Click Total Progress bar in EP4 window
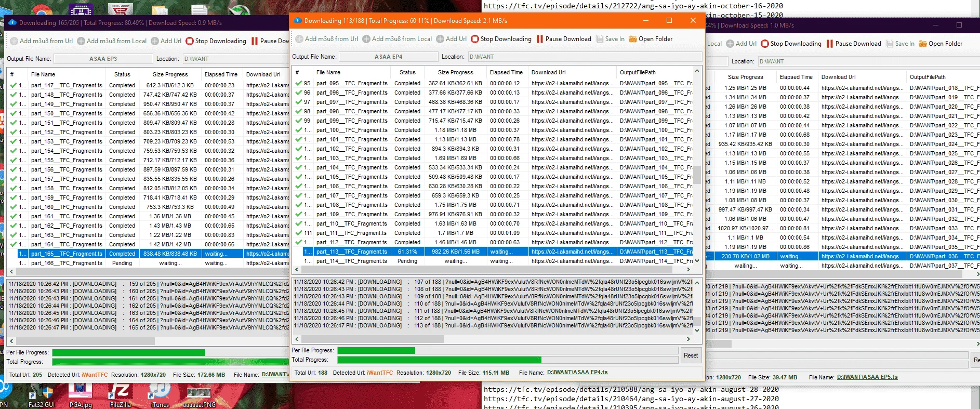 click(x=508, y=360)
